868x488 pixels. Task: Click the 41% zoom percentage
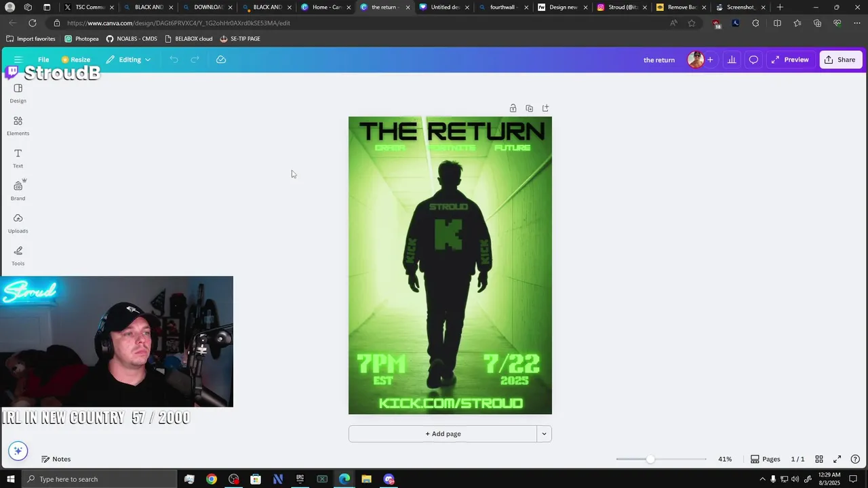click(725, 459)
